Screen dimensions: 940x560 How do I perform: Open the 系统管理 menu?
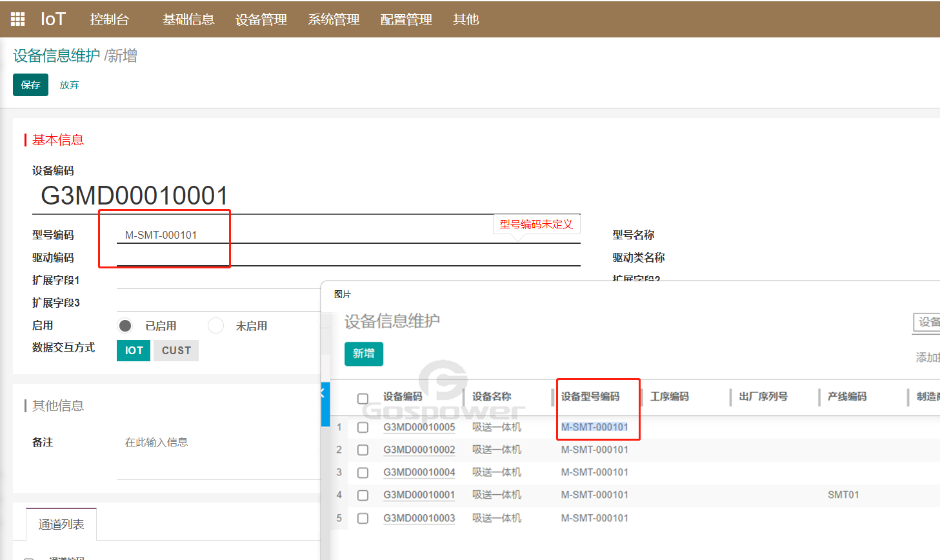(334, 19)
